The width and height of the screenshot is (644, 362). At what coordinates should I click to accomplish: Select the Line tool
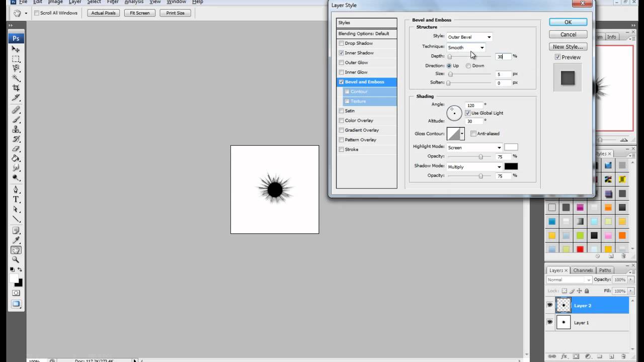[x=16, y=219]
